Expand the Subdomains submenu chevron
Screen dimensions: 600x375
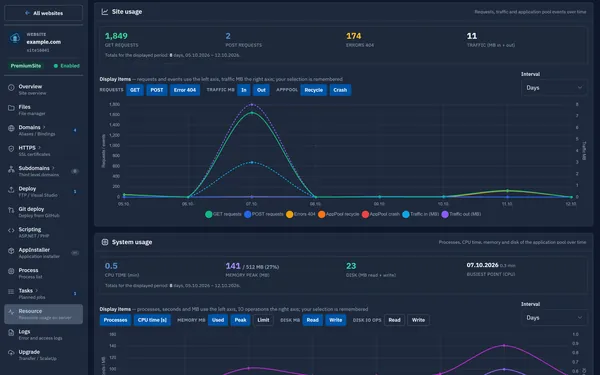pyautogui.click(x=53, y=168)
